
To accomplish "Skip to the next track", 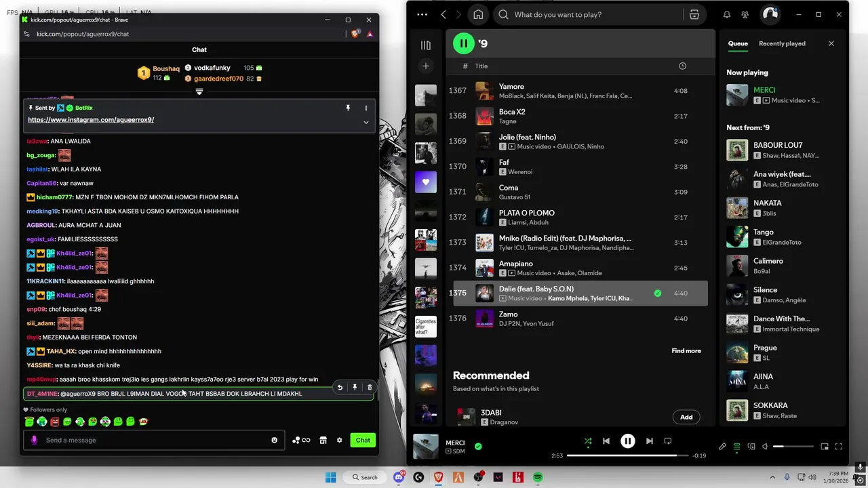I will click(x=649, y=441).
